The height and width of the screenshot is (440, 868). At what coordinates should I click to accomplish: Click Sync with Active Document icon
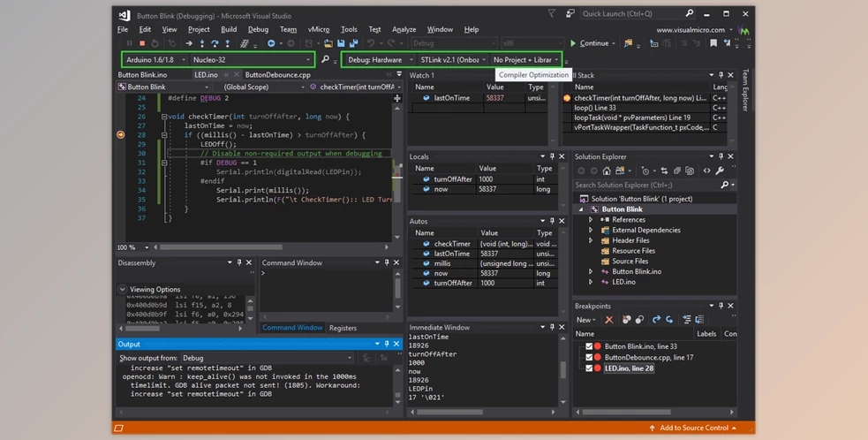coord(664,171)
